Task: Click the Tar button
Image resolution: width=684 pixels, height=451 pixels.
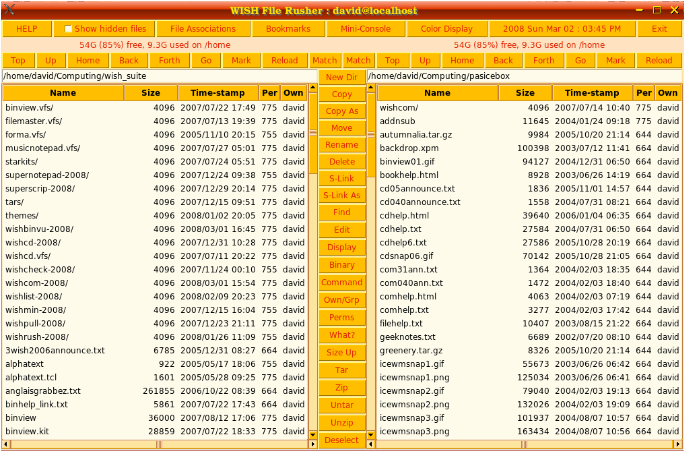Action: (342, 370)
